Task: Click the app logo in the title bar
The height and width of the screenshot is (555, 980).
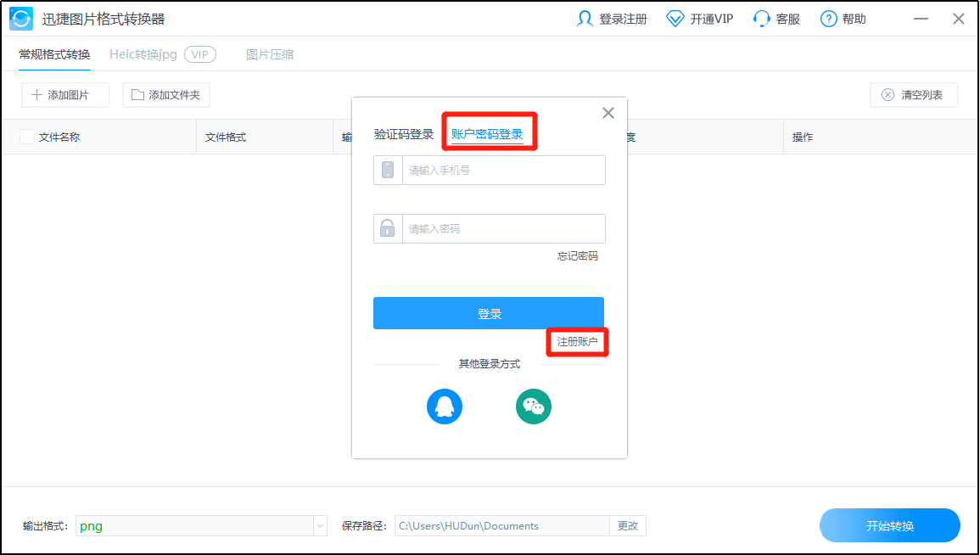Action: [21, 19]
